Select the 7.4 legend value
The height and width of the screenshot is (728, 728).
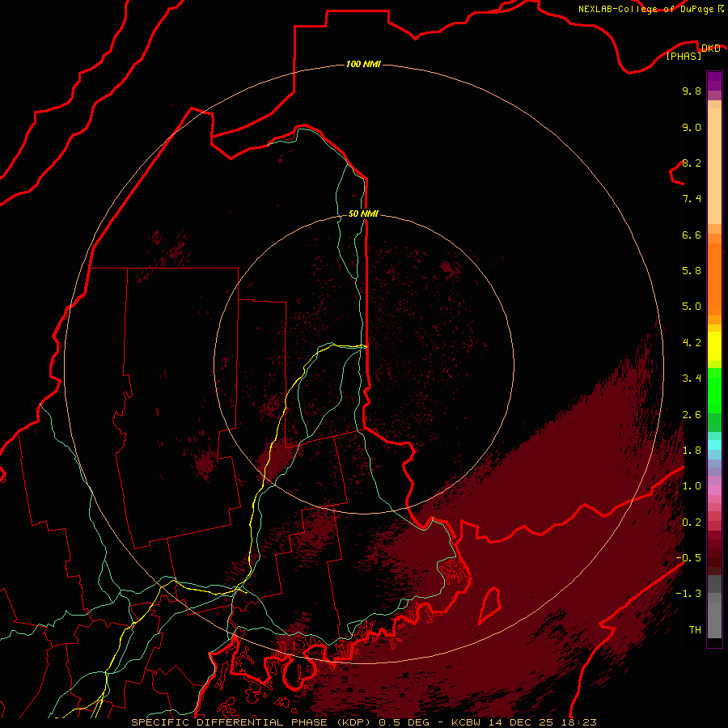point(692,199)
